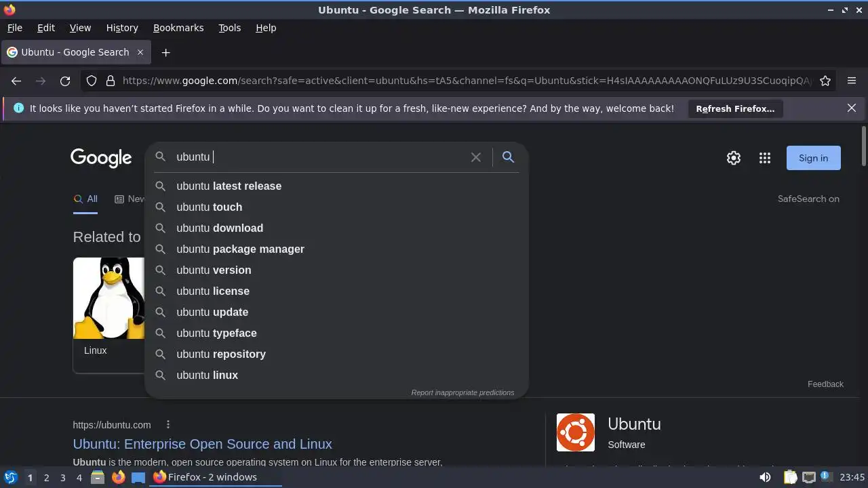Image resolution: width=868 pixels, height=488 pixels.
Task: Open the File menu
Action: 14,28
